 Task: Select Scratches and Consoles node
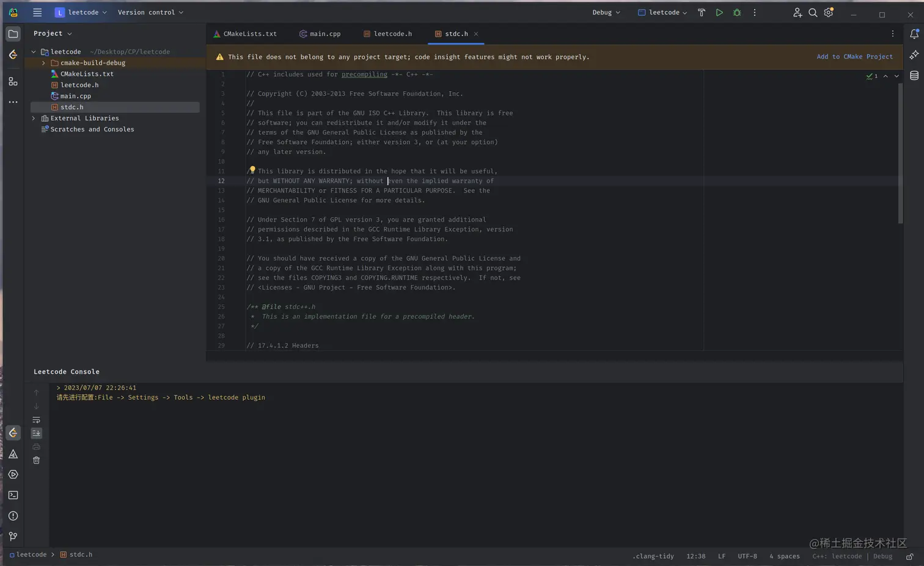tap(92, 129)
